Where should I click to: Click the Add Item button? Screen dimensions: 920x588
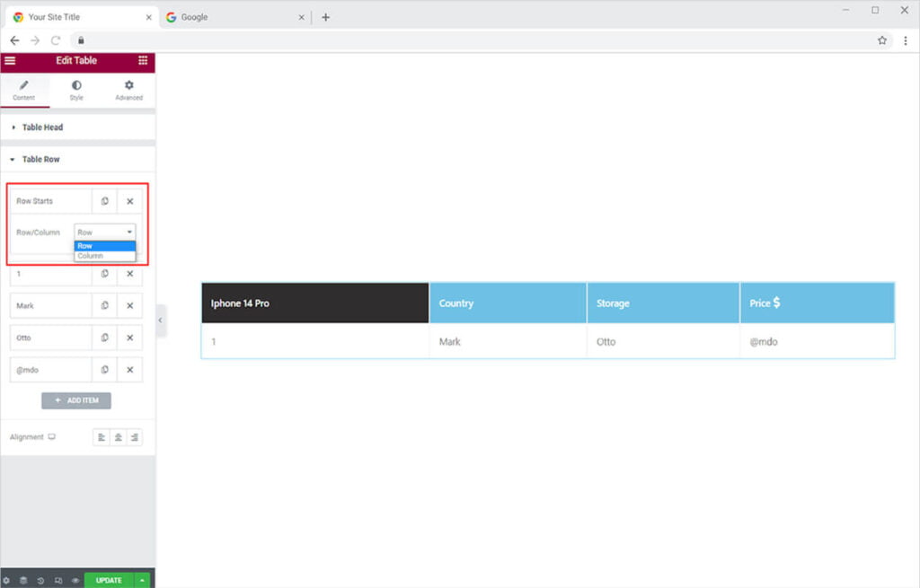76,400
